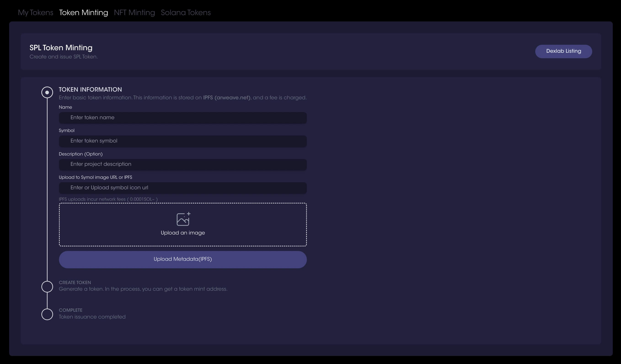Go to Solana Tokens tab

[186, 13]
